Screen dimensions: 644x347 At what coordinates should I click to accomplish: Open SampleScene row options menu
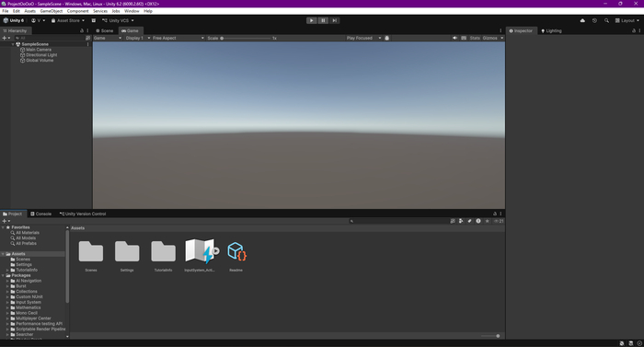point(87,44)
